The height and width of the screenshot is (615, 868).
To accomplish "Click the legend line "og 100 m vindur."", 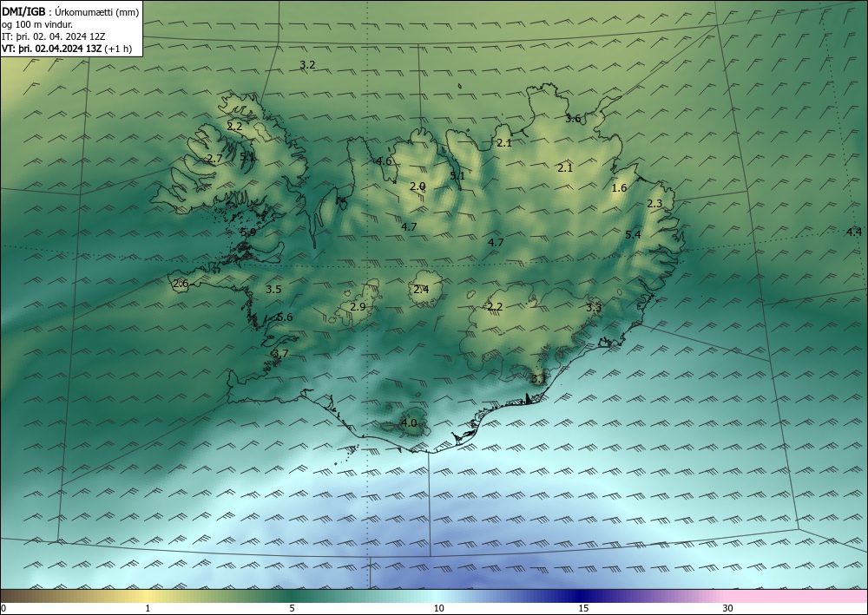I will 37,24.
